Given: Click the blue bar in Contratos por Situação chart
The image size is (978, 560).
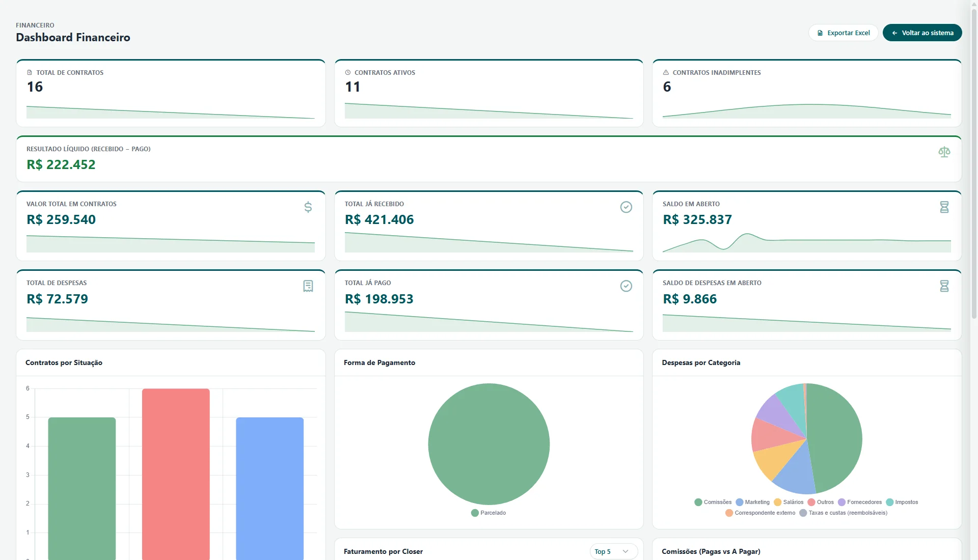Looking at the screenshot, I should point(269,489).
